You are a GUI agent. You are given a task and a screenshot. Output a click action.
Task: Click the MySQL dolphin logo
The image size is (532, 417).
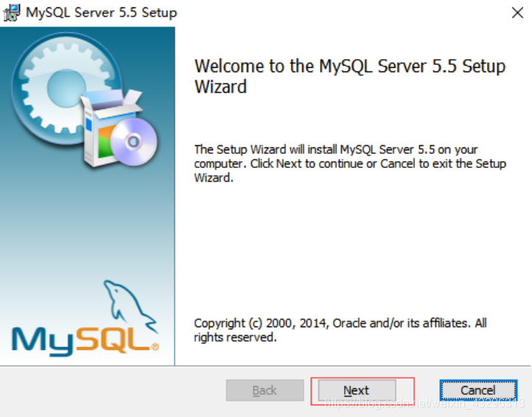pyautogui.click(x=85, y=319)
